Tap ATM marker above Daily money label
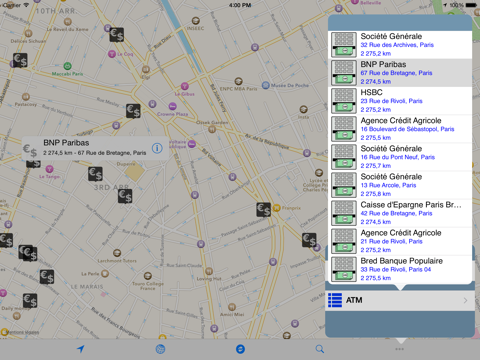Screen dimensions: 480x360 [x=30, y=301]
